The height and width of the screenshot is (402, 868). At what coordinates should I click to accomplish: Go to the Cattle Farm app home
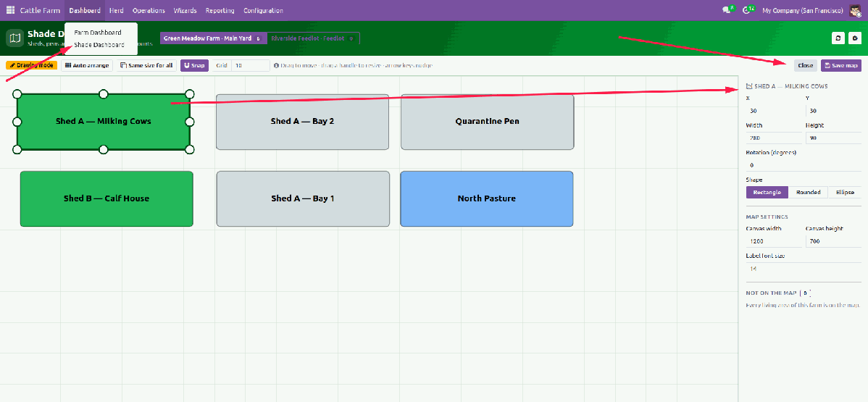[x=40, y=11]
